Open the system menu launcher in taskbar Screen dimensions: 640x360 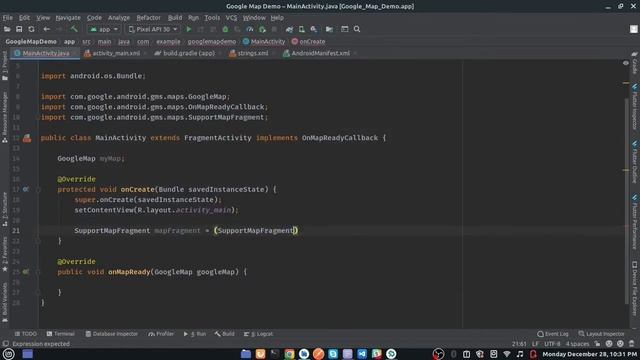coord(9,354)
